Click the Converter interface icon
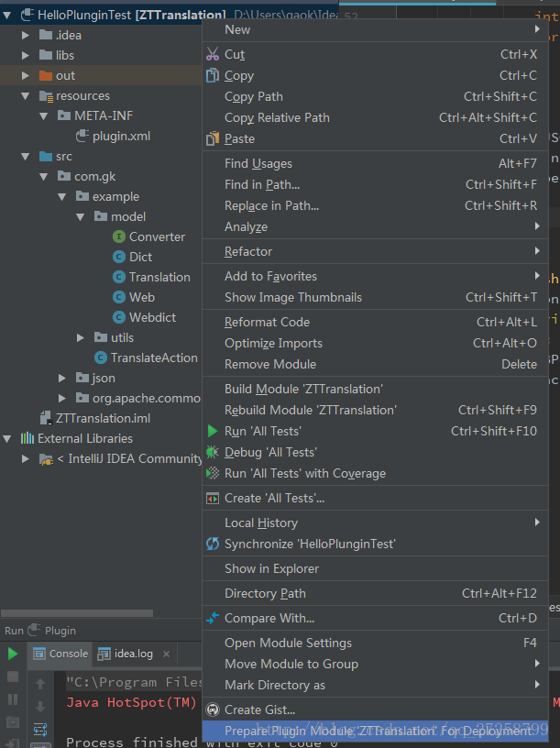560x748 pixels. pos(119,236)
